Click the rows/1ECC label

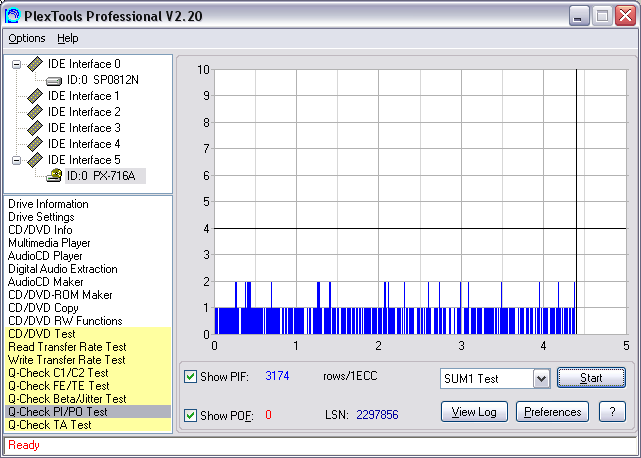pos(350,376)
